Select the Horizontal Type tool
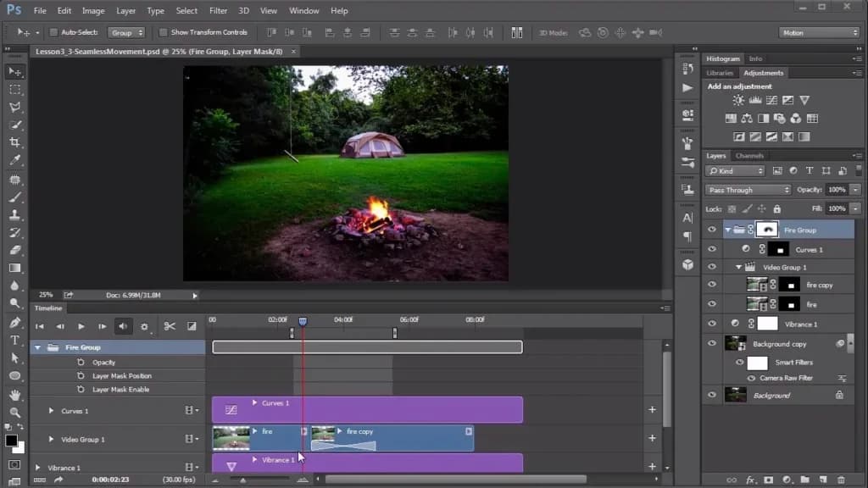This screenshot has width=868, height=488. [15, 341]
